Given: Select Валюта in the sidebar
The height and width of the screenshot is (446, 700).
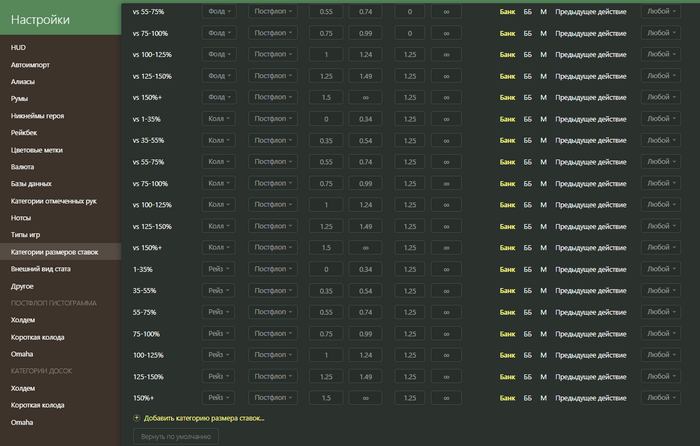Looking at the screenshot, I should [x=22, y=167].
